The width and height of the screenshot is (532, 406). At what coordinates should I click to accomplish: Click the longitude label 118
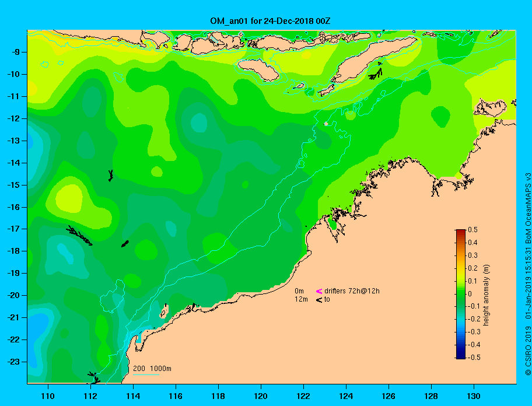click(x=218, y=396)
